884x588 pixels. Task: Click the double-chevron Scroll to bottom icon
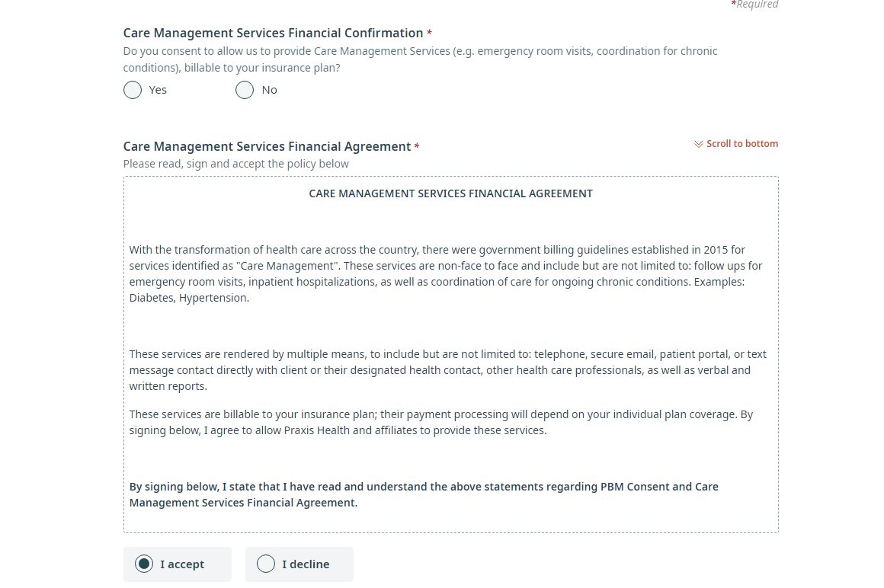point(699,144)
